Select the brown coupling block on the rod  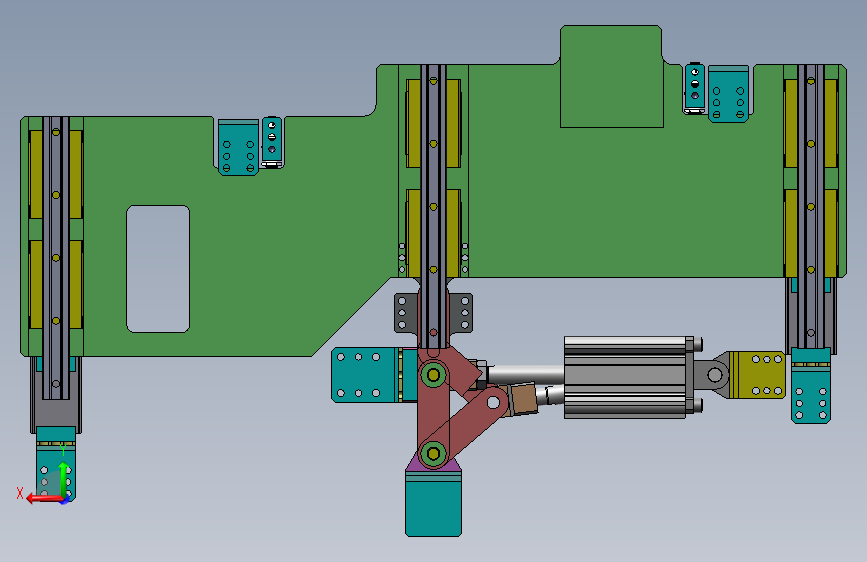(522, 399)
